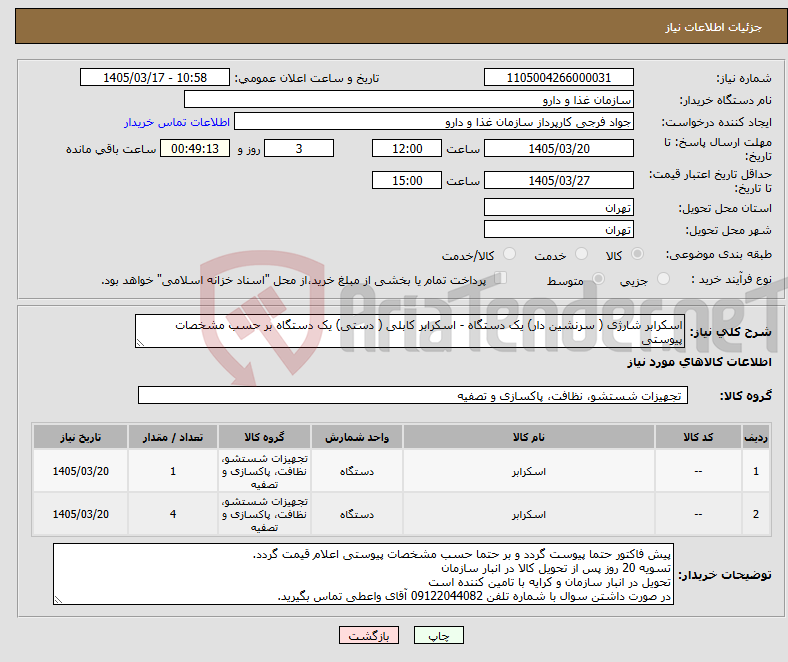Click دستگاه unit in row 2
Image resolution: width=788 pixels, height=662 pixels.
click(x=357, y=515)
